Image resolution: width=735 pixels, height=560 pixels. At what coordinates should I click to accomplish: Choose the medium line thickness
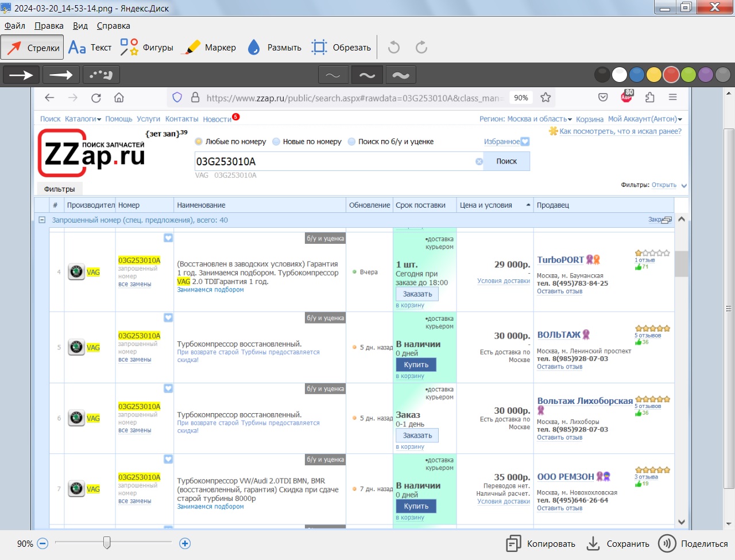click(367, 75)
